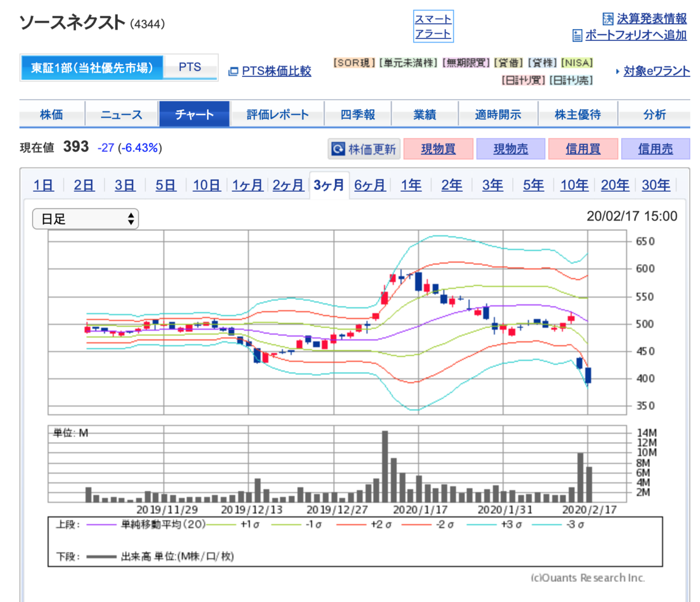Open the 対象eワラント link
The width and height of the screenshot is (700, 602).
click(x=657, y=71)
